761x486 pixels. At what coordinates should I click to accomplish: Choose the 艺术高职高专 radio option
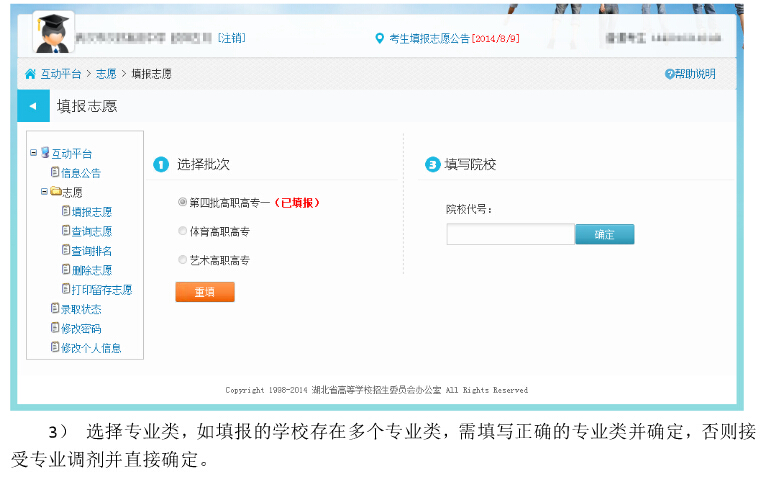click(182, 260)
